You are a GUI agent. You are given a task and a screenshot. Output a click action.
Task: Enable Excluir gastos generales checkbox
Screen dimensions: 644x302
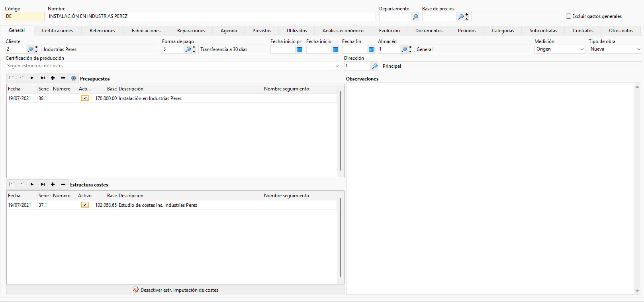568,16
